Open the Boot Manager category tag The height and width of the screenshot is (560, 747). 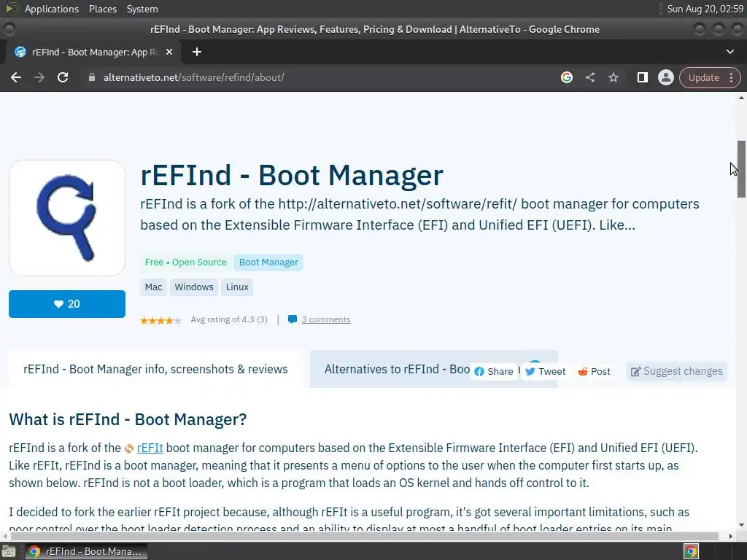(268, 262)
